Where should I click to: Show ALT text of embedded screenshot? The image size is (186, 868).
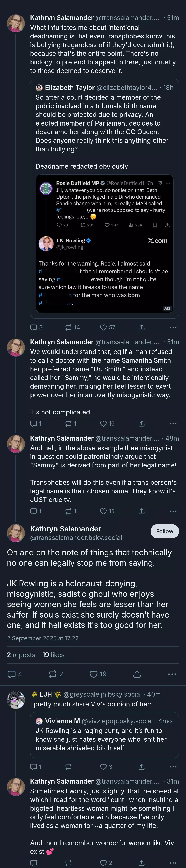point(167,308)
